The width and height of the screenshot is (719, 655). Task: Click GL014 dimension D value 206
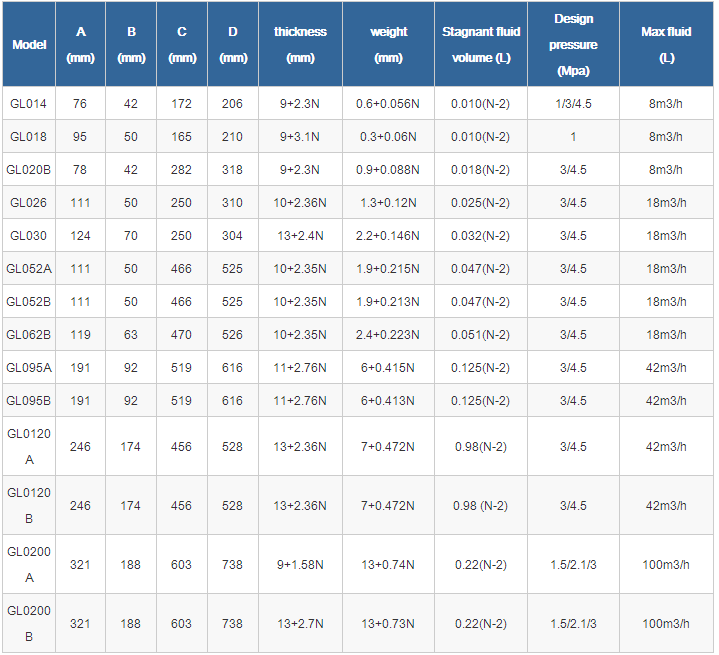pyautogui.click(x=232, y=104)
